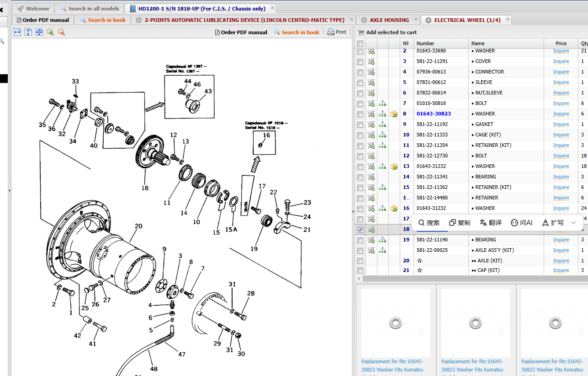Click the translate (翻译) option in popup toolbar
This screenshot has width=588, height=376.
click(491, 223)
